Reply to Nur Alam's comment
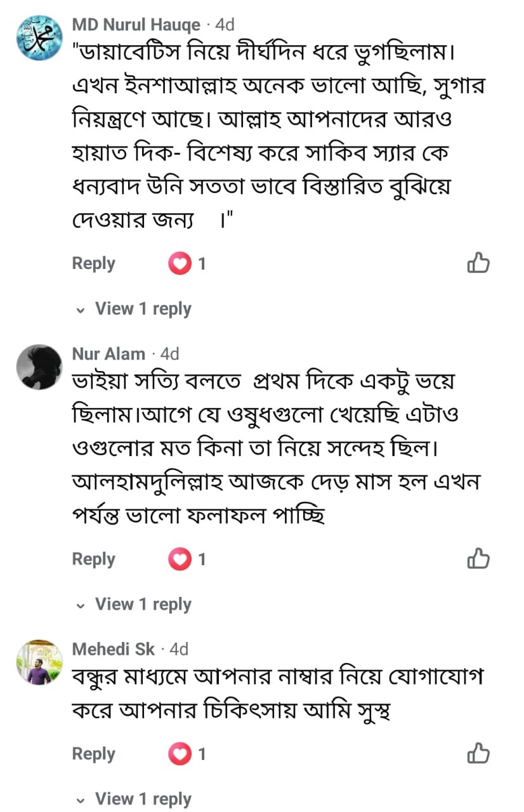The height and width of the screenshot is (812, 524). (94, 559)
